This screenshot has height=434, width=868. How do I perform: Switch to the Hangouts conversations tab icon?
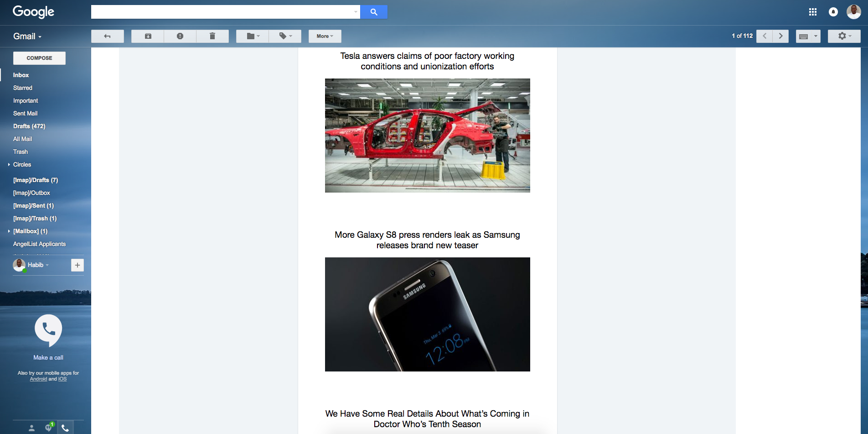49,428
